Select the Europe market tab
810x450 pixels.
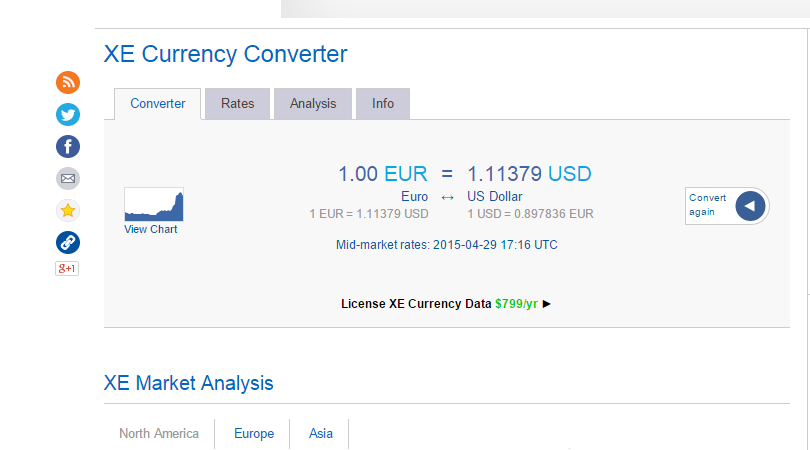point(254,433)
